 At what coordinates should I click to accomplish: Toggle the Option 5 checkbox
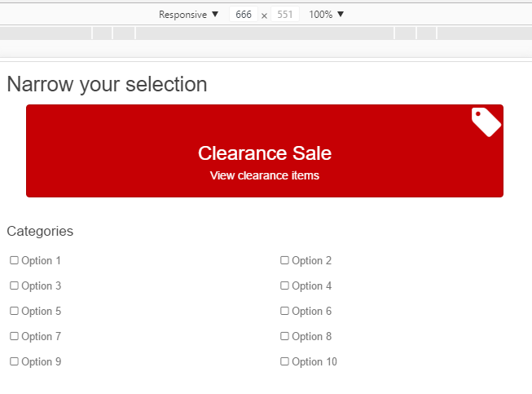click(14, 311)
